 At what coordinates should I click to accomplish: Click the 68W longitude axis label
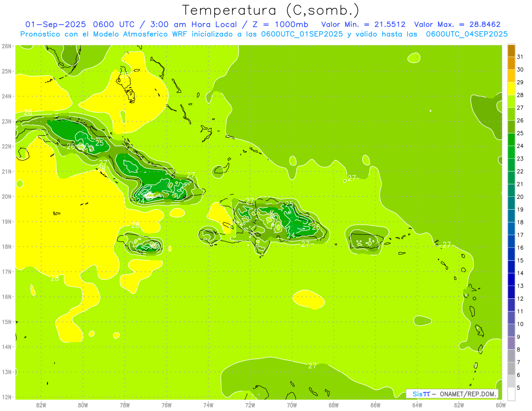point(333,405)
